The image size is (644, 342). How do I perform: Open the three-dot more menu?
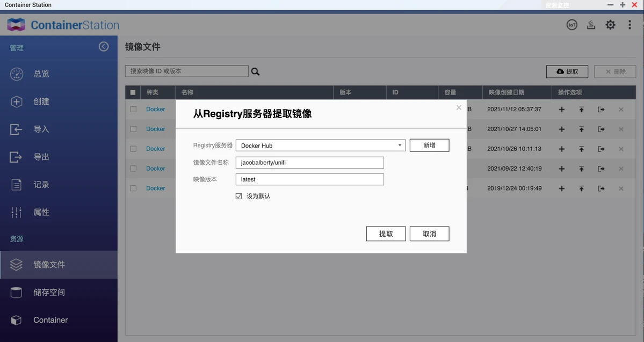[629, 25]
